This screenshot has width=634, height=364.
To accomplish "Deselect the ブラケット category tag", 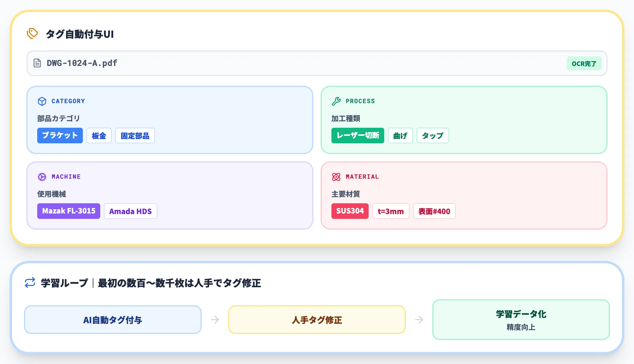I will coord(60,136).
